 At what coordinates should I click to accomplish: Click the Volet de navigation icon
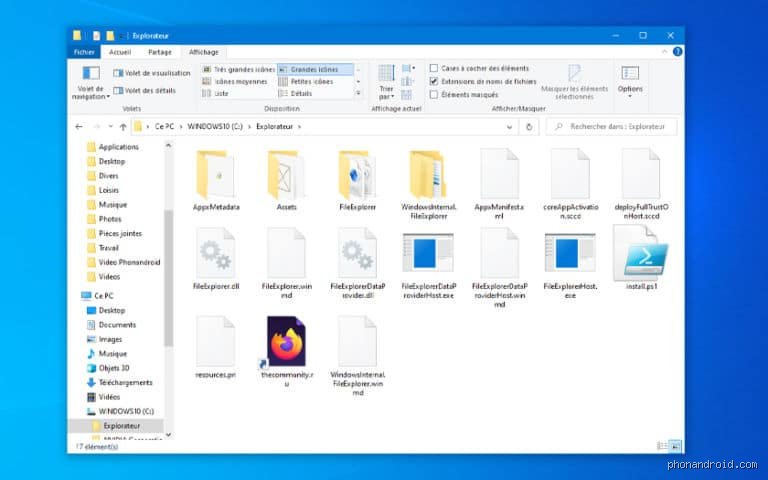pos(91,73)
